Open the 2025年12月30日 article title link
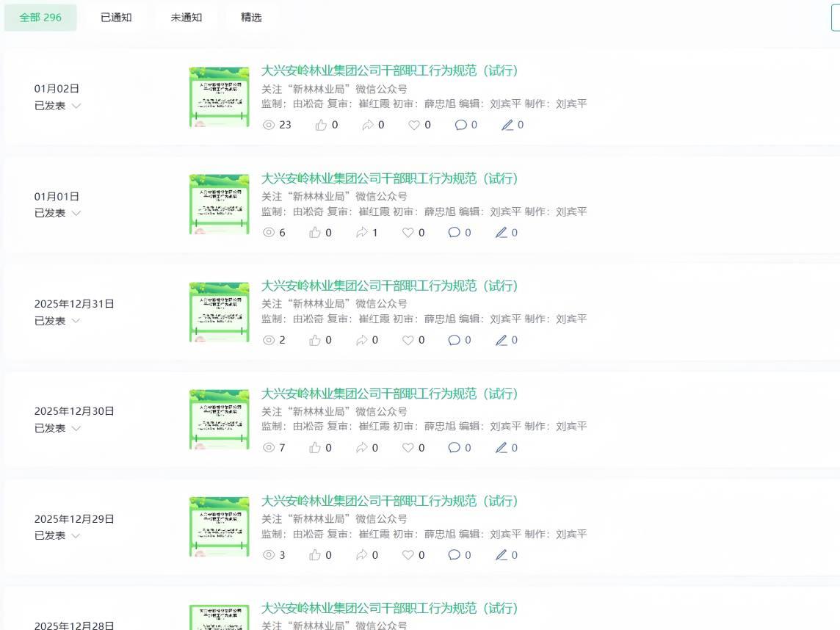The width and height of the screenshot is (840, 630). coord(389,394)
